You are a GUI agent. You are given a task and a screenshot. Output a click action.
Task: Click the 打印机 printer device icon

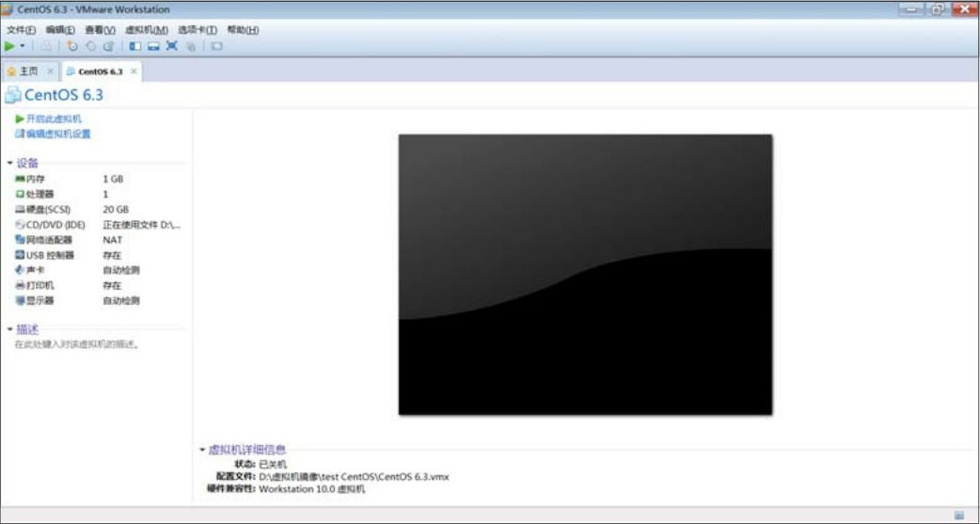pyautogui.click(x=20, y=285)
